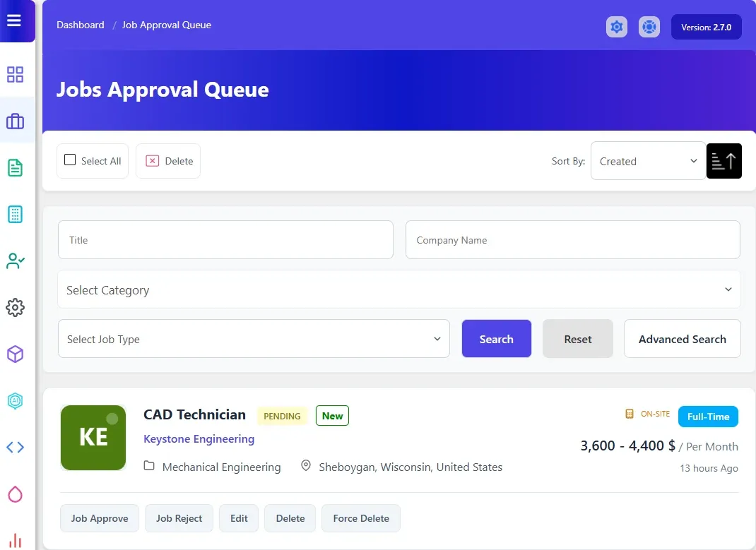
Task: Click Delete under CAD Technician job
Action: [x=290, y=518]
